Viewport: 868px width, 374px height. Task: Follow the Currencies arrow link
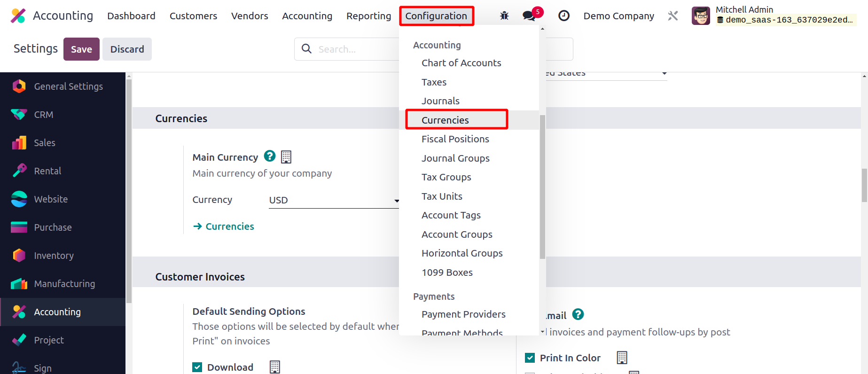tap(229, 226)
